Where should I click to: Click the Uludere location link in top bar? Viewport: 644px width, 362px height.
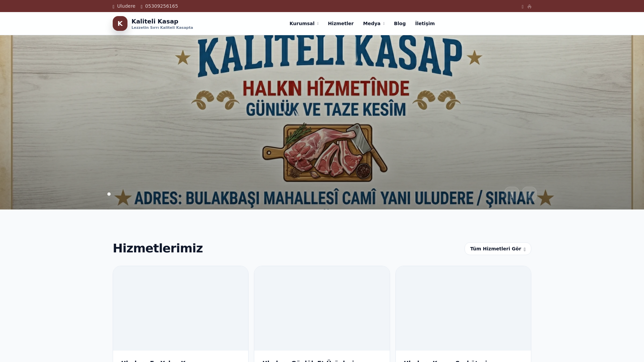pyautogui.click(x=124, y=6)
